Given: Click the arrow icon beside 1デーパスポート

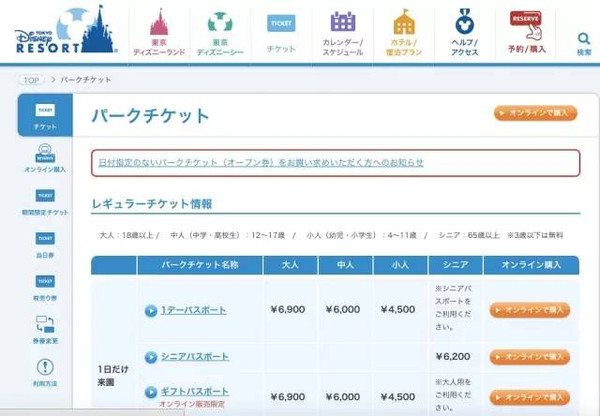Looking at the screenshot, I should point(151,310).
